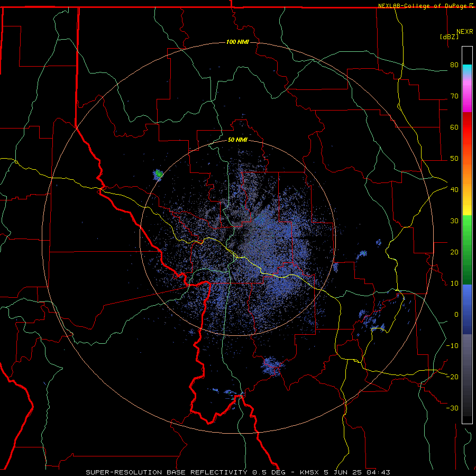
Task: Click the 50 NMI range ring label
Action: click(237, 140)
